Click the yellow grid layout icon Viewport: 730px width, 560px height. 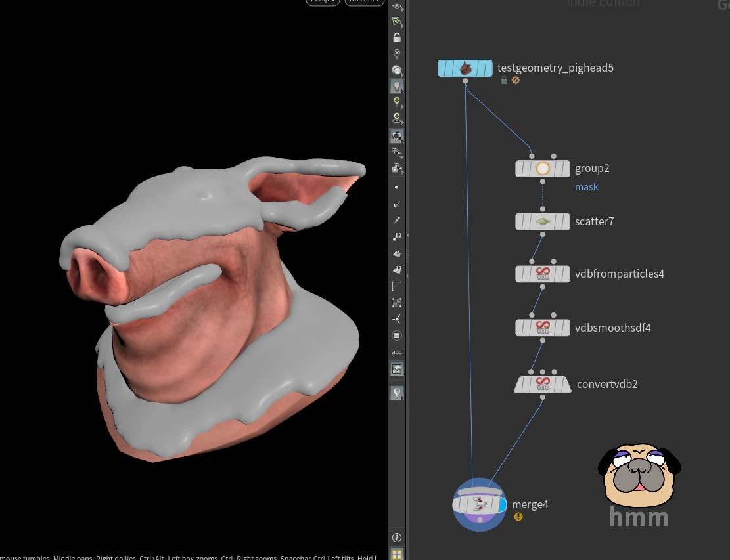point(397,554)
